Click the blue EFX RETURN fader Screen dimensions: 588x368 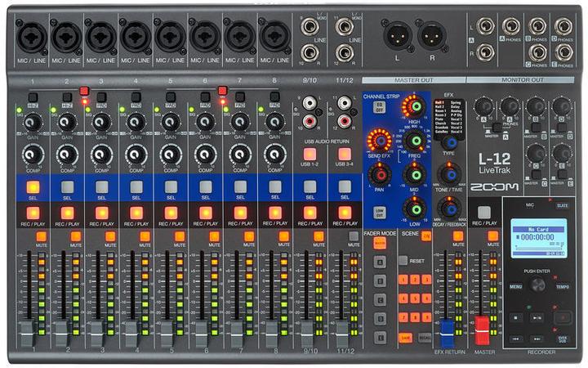point(447,333)
